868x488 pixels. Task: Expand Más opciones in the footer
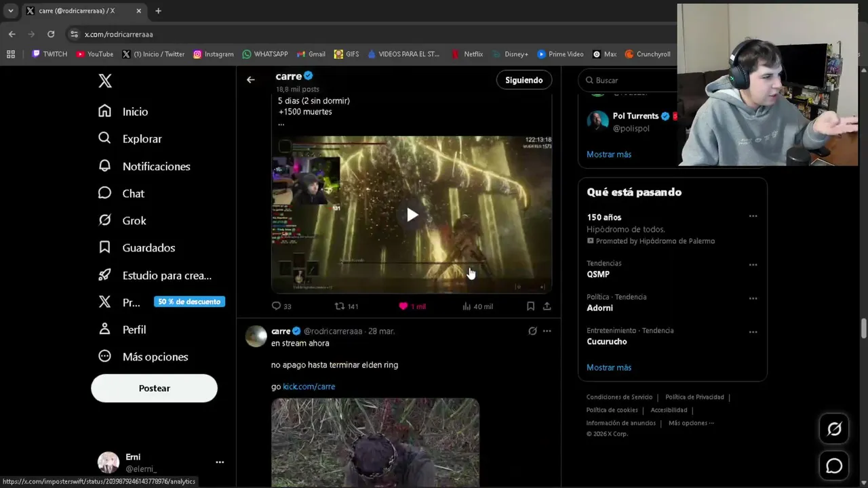[691, 423]
